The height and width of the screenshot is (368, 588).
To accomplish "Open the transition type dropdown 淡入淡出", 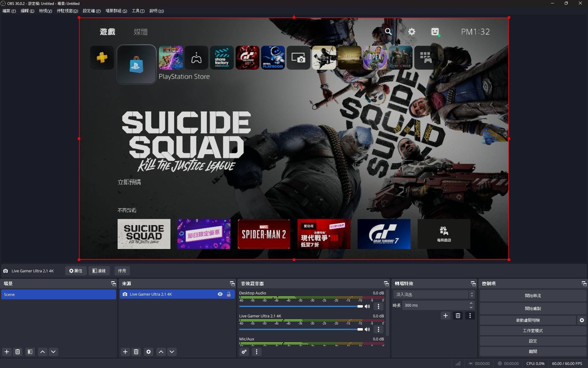I will coord(434,294).
